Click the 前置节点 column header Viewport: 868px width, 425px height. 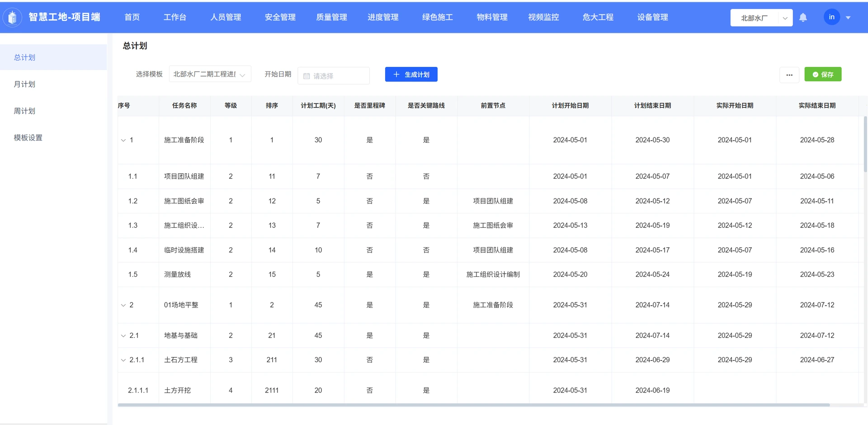(x=493, y=105)
